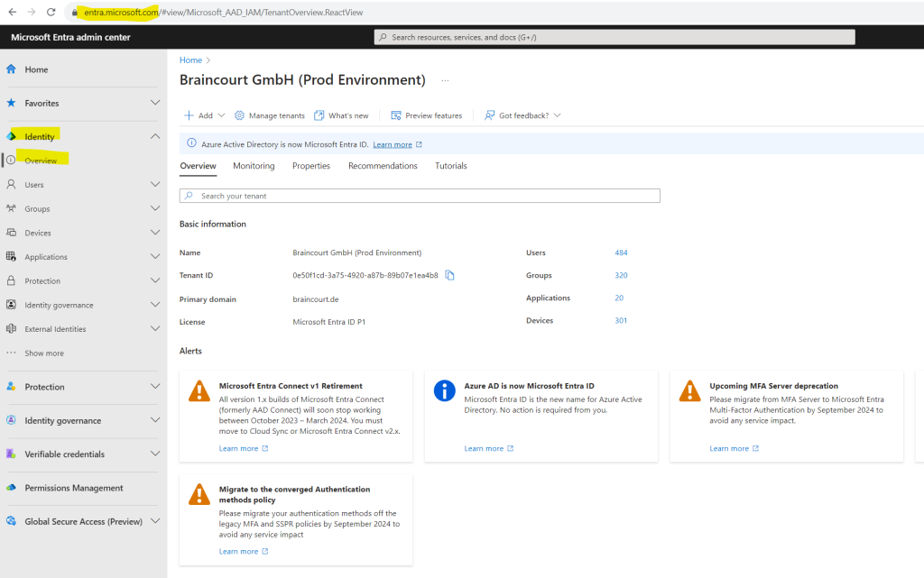924x578 pixels.
Task: Click the Search your tenant field
Action: (x=420, y=196)
